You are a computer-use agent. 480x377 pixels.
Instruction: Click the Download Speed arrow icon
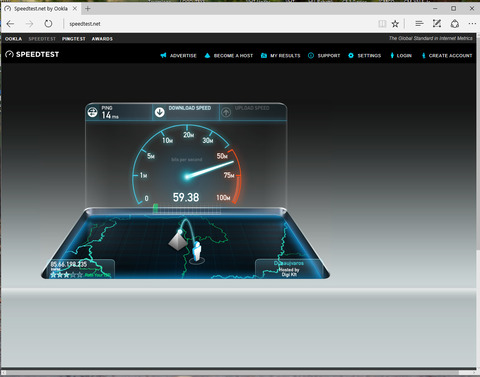160,112
